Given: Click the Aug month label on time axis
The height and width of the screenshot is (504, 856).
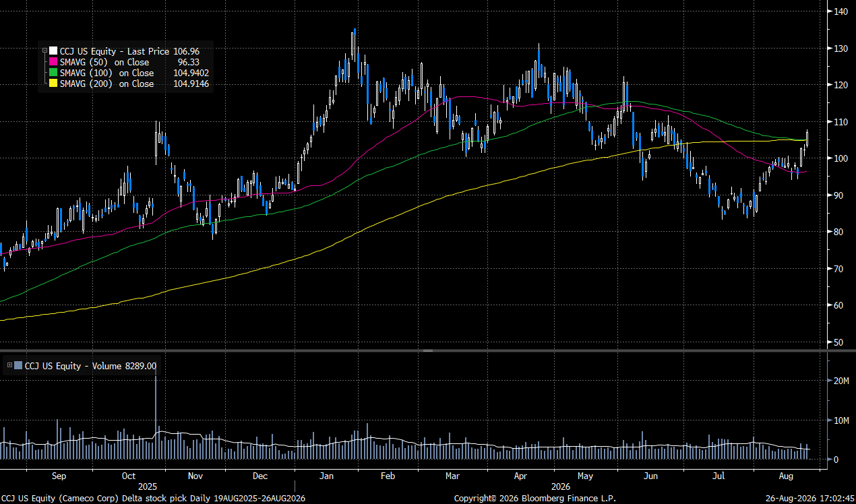Looking at the screenshot, I should pyautogui.click(x=786, y=476).
